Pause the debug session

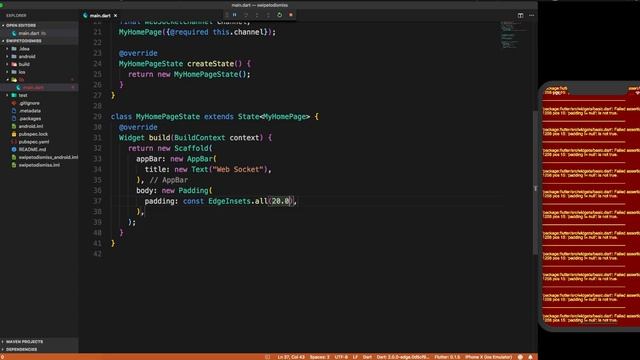click(x=235, y=15)
